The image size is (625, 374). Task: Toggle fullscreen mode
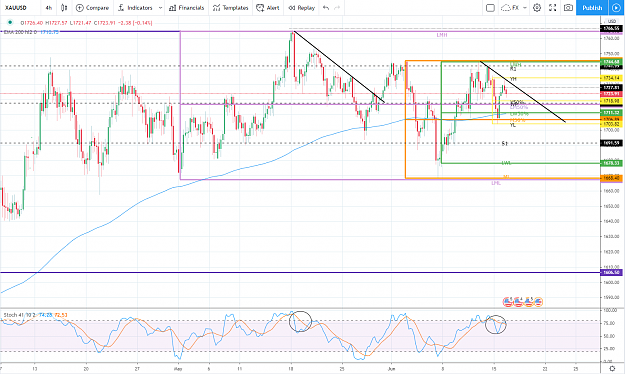[552, 8]
